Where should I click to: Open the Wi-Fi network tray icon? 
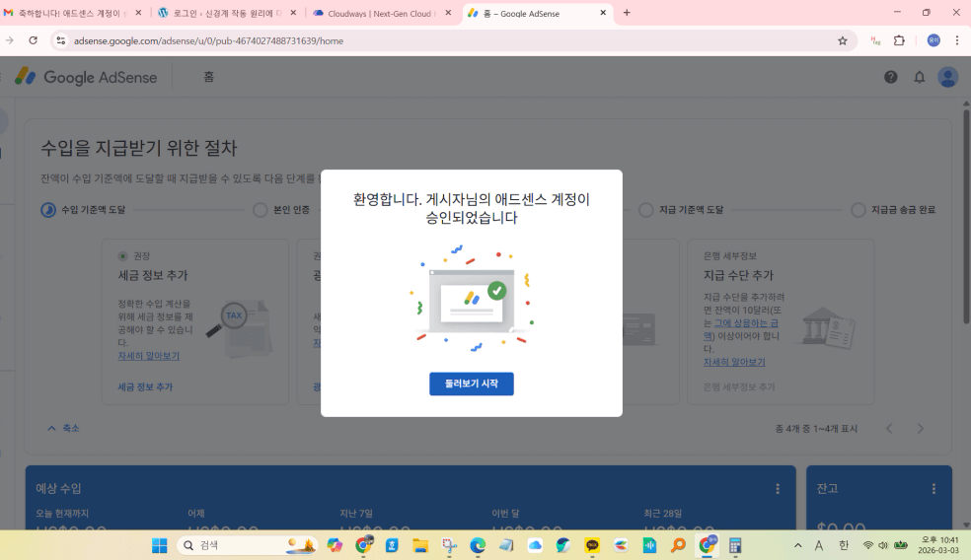(x=868, y=545)
